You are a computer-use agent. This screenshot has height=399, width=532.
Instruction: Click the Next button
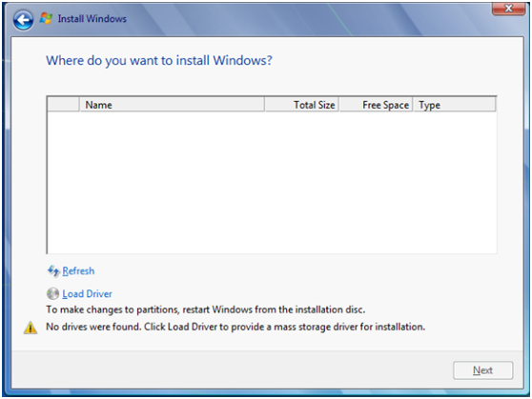click(x=482, y=370)
